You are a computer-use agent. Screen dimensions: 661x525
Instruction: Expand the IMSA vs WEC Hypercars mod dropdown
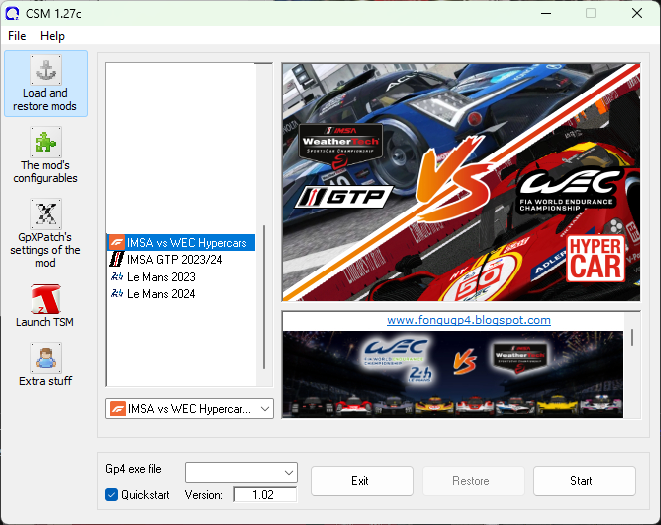[265, 409]
